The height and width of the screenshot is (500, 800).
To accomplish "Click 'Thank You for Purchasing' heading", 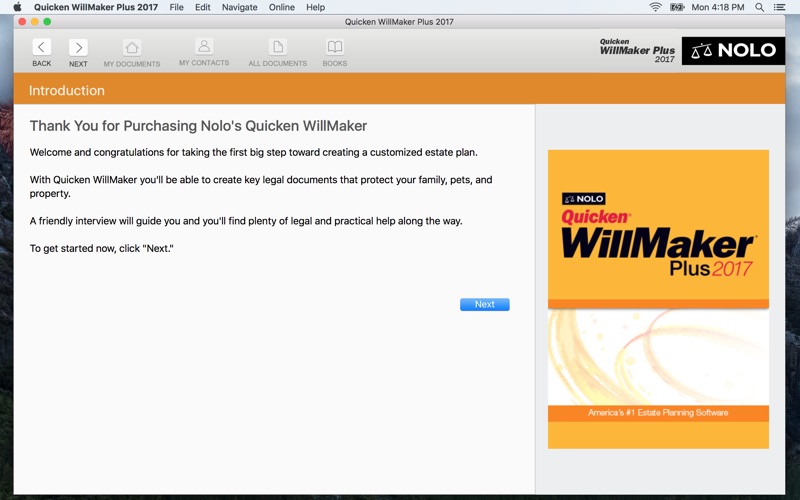I will [x=198, y=126].
